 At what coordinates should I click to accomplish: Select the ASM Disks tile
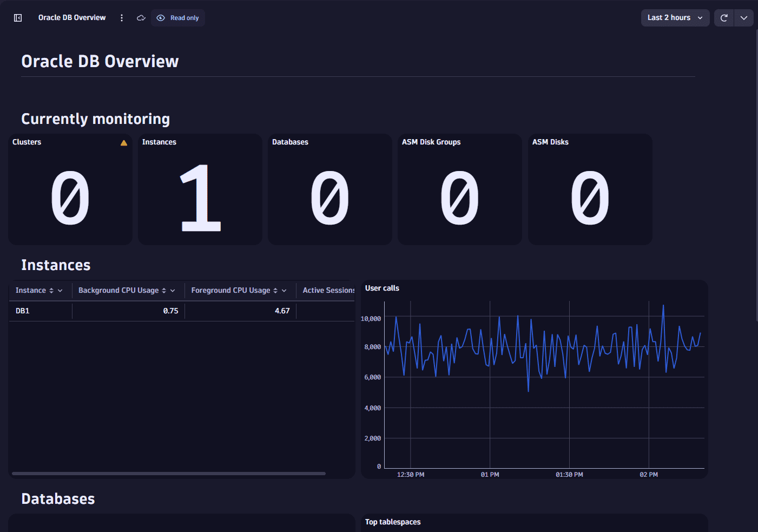tap(590, 189)
